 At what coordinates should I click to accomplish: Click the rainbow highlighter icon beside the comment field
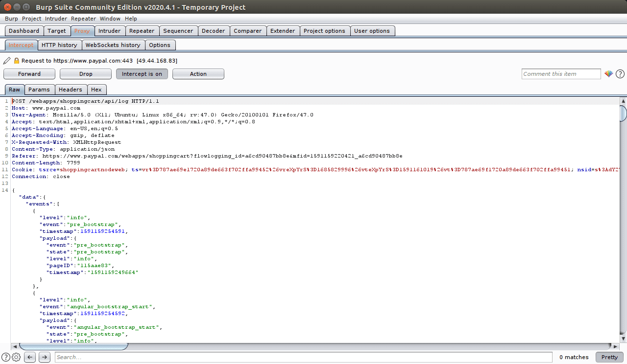[608, 73]
